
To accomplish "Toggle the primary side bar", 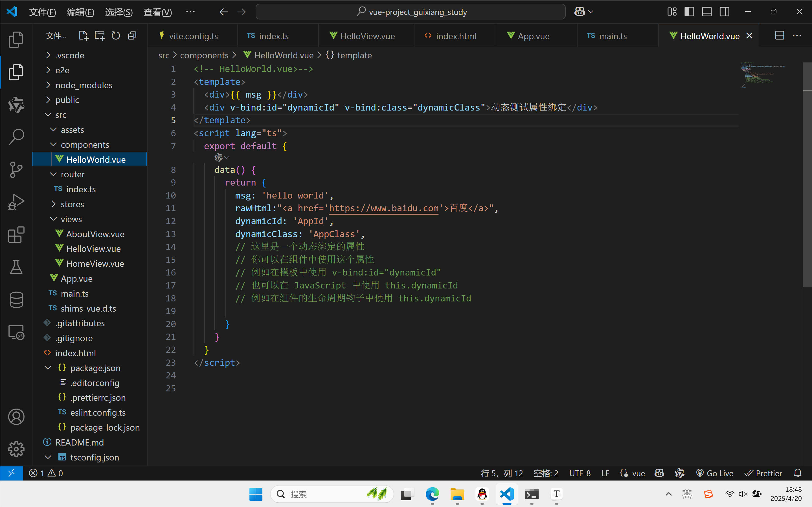I will pyautogui.click(x=689, y=12).
